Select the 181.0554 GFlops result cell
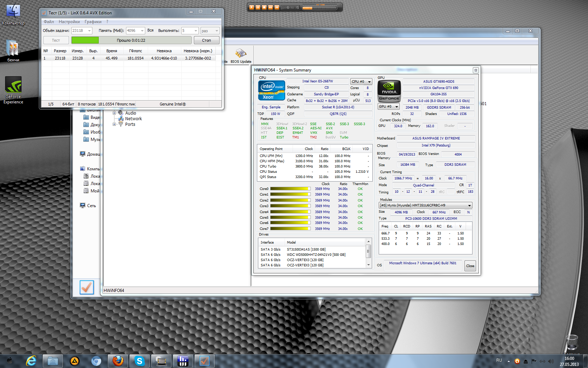588x368 pixels. point(135,58)
